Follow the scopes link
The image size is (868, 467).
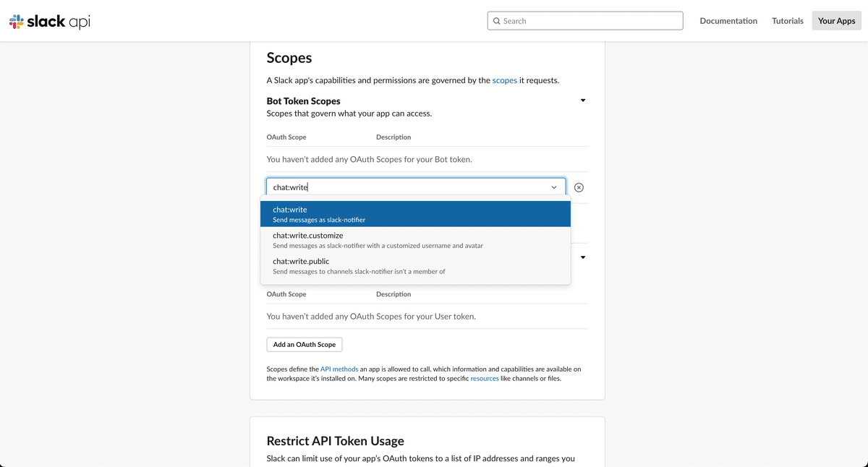point(505,80)
